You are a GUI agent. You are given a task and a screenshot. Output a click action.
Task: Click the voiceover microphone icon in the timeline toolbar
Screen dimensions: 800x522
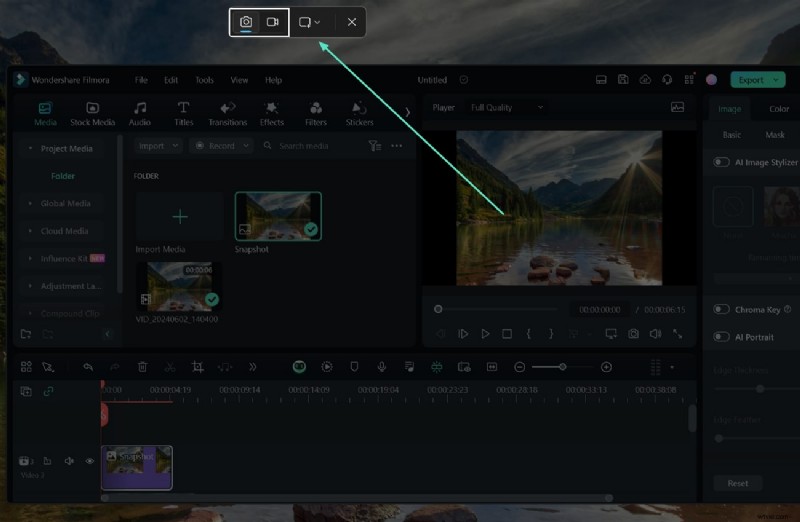(x=381, y=367)
